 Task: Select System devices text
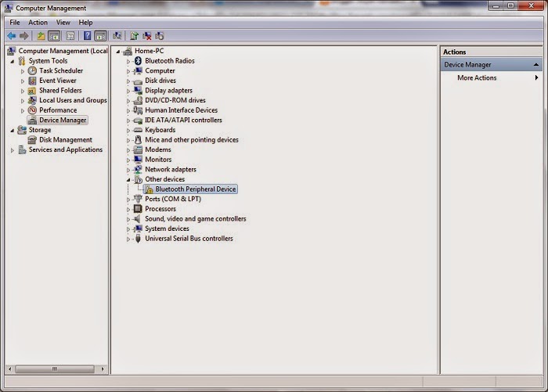pyautogui.click(x=167, y=228)
